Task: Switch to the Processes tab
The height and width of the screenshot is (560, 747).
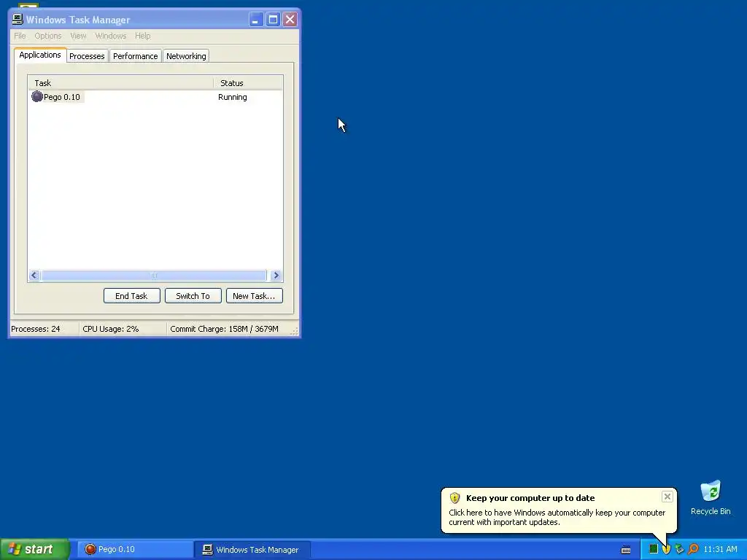Action: point(87,56)
